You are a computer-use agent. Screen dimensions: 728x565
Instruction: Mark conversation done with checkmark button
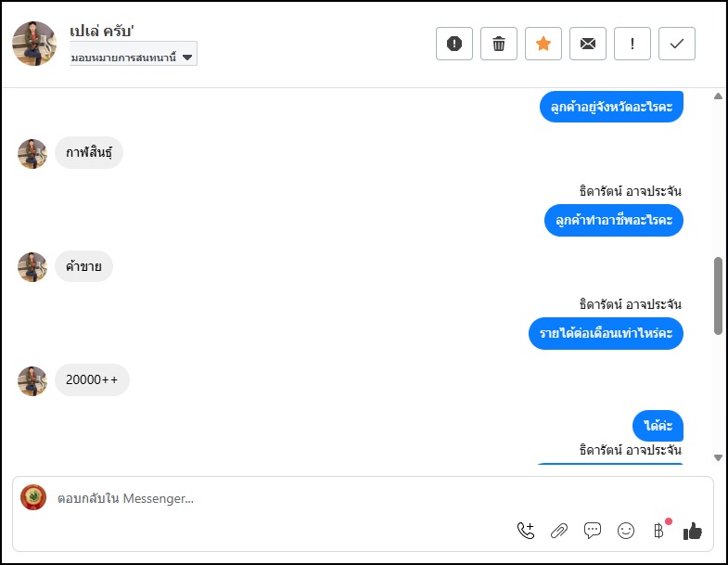pyautogui.click(x=677, y=44)
